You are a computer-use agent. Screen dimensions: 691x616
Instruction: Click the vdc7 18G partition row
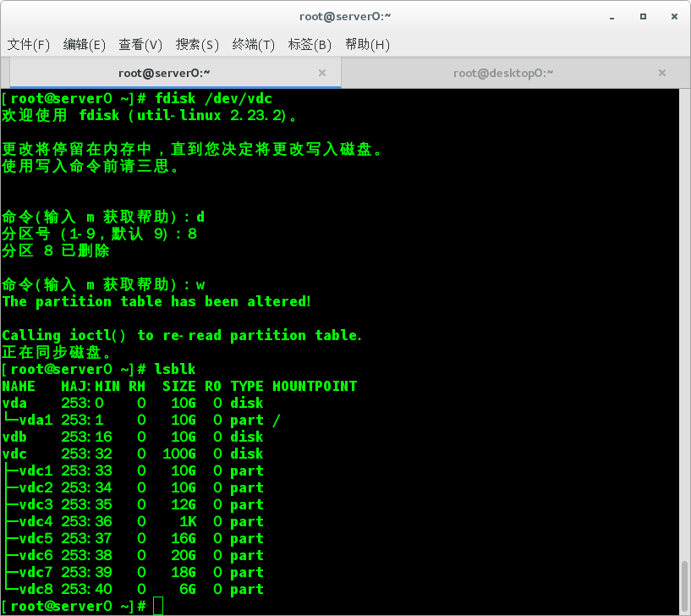(133, 572)
